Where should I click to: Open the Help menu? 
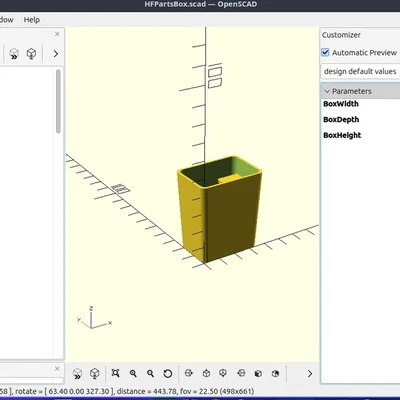(32, 20)
